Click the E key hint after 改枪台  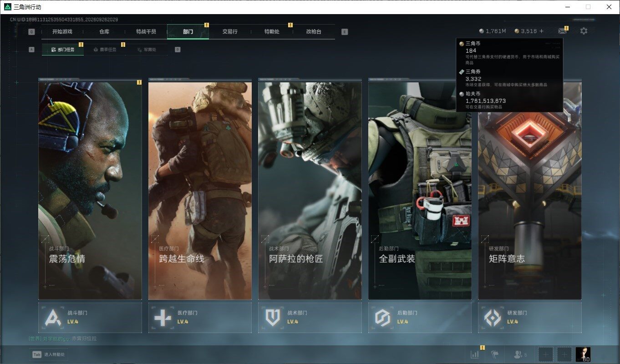345,32
